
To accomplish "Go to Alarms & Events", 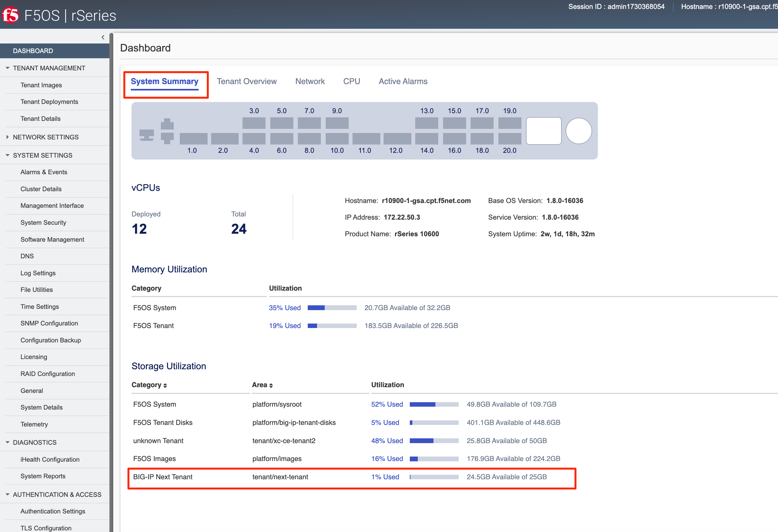I will pos(44,172).
